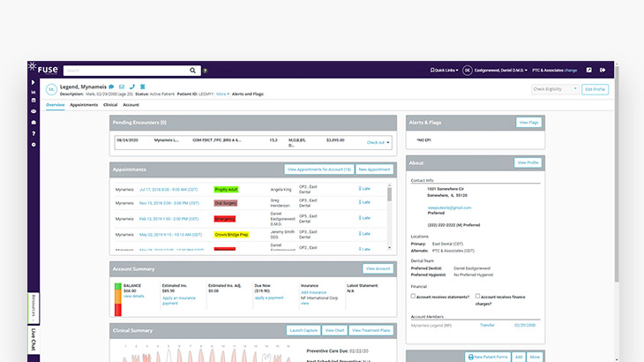Click the change practice link
This screenshot has height=362, width=644.
click(571, 71)
